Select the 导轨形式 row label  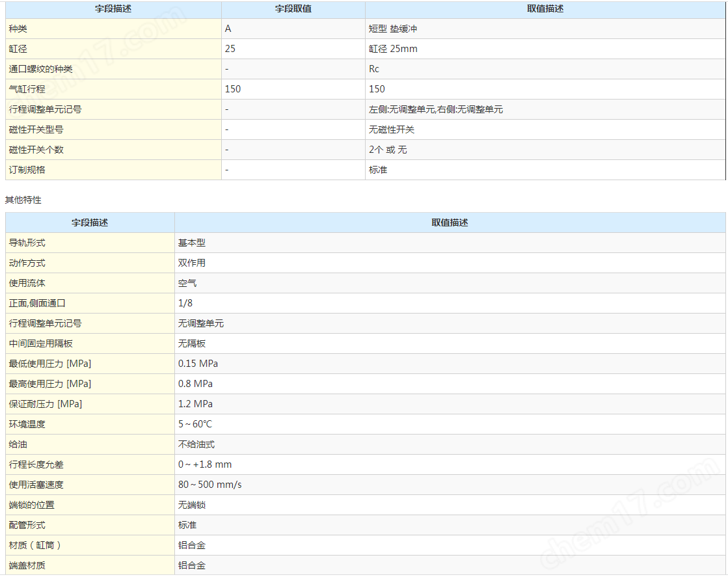click(x=27, y=243)
